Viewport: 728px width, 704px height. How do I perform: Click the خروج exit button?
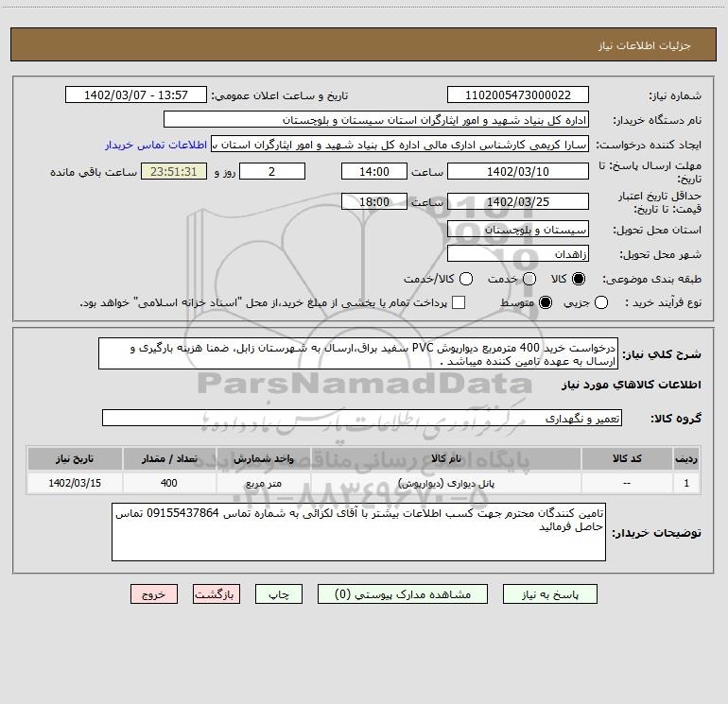pos(154,594)
